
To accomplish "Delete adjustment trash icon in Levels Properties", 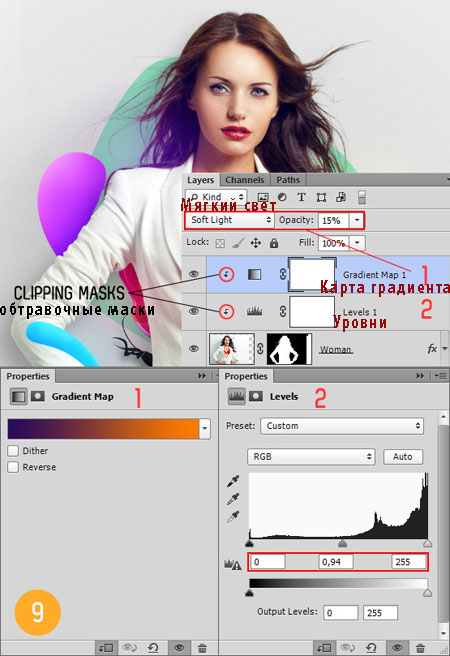I will tap(420, 648).
